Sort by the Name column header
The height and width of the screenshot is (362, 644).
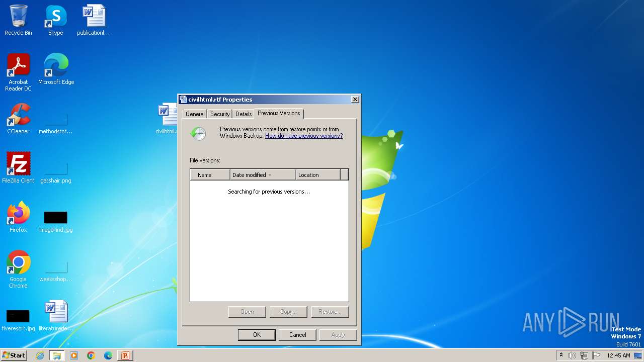pyautogui.click(x=210, y=175)
